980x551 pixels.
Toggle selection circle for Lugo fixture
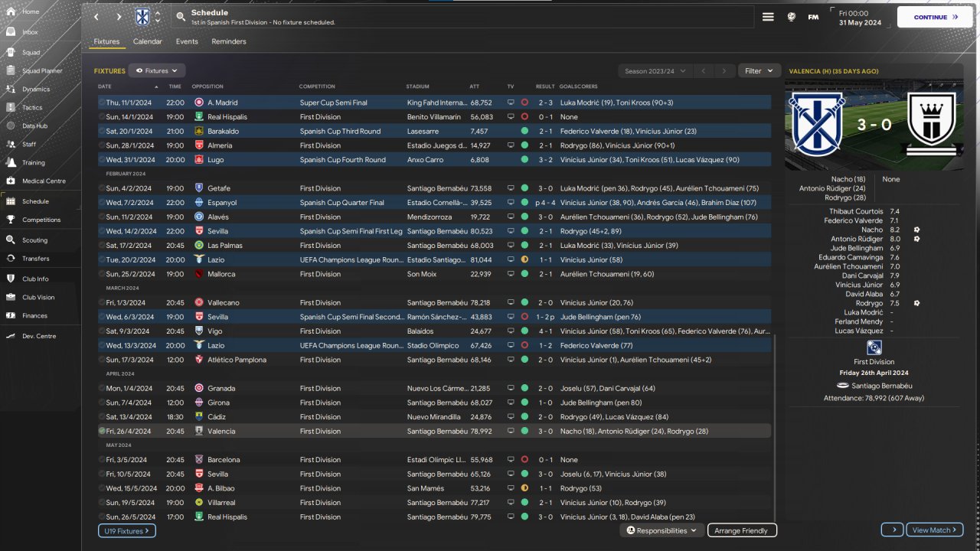102,160
